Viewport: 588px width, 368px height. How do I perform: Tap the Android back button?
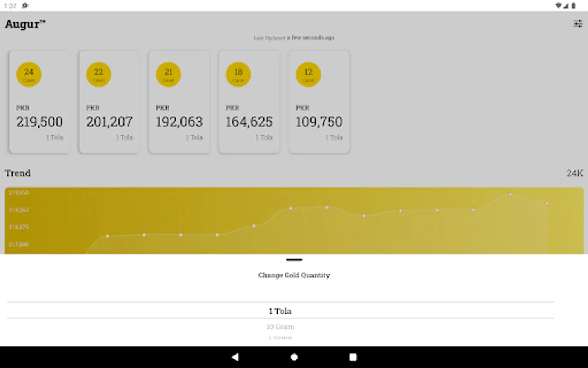235,357
